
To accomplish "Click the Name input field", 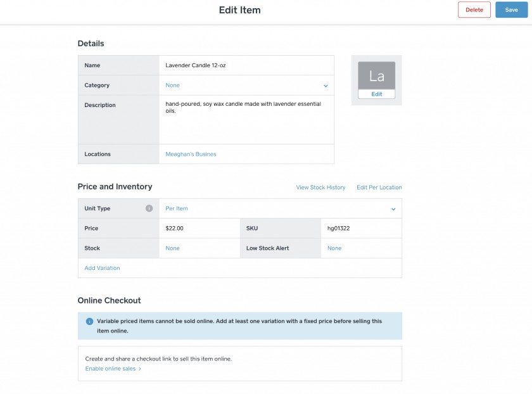I will tap(246, 65).
